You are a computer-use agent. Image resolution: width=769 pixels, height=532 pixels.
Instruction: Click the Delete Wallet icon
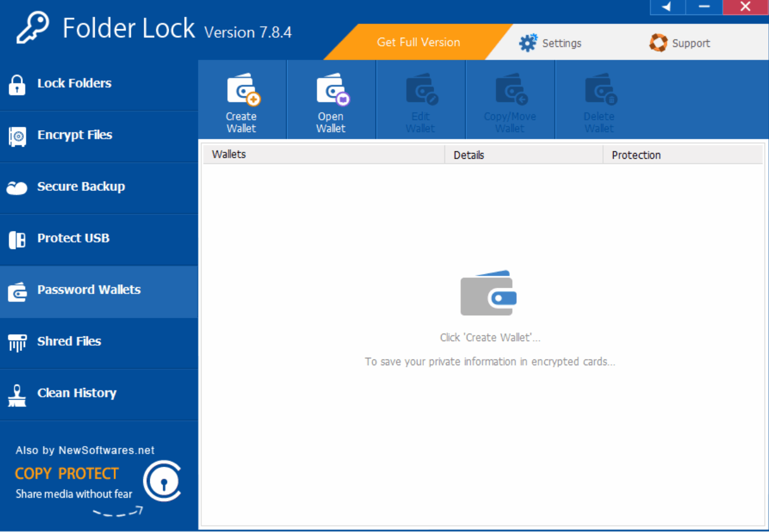pyautogui.click(x=599, y=99)
